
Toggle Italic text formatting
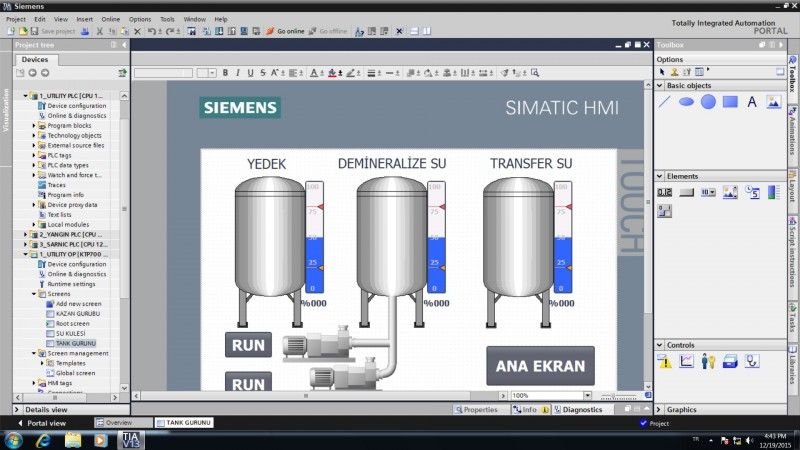pos(238,73)
